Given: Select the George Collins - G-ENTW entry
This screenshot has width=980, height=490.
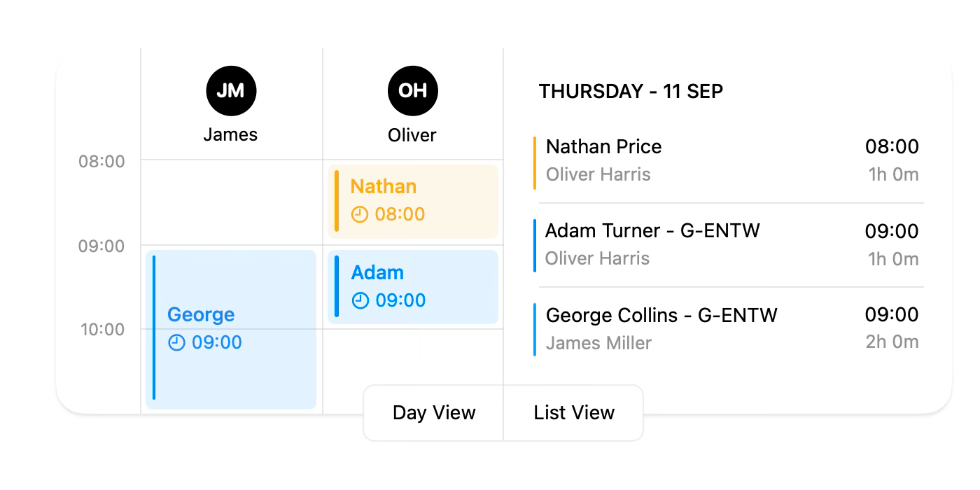Looking at the screenshot, I should (728, 328).
